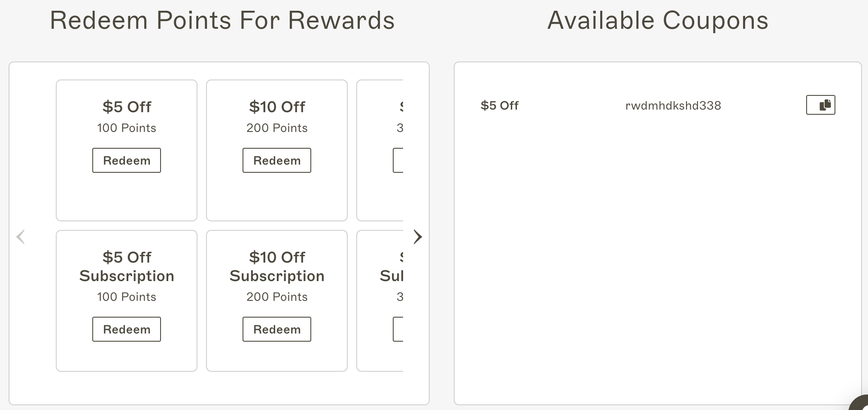Go to previous rewards with left chevron
This screenshot has width=868, height=410.
click(x=21, y=237)
